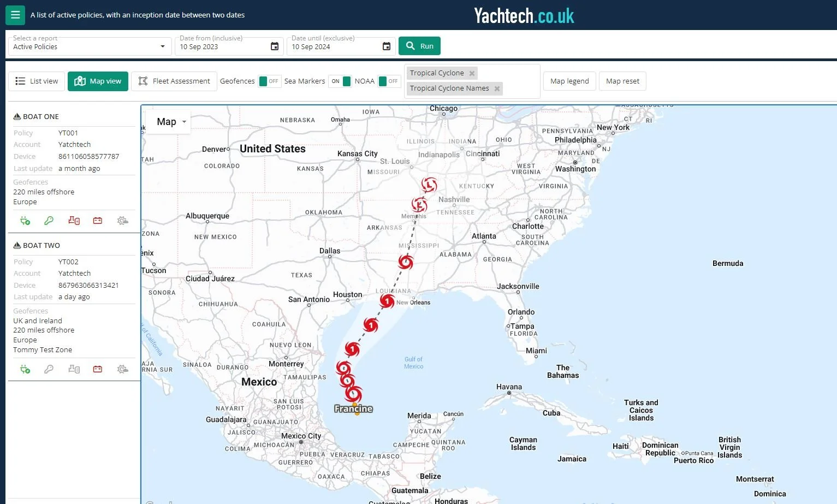Click the category 1 cyclone marker offshore Louisiana

[x=371, y=325]
